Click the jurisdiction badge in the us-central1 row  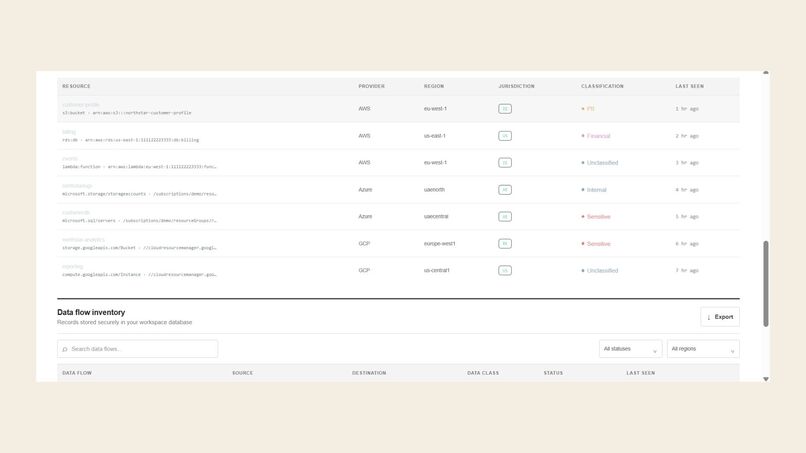click(505, 270)
